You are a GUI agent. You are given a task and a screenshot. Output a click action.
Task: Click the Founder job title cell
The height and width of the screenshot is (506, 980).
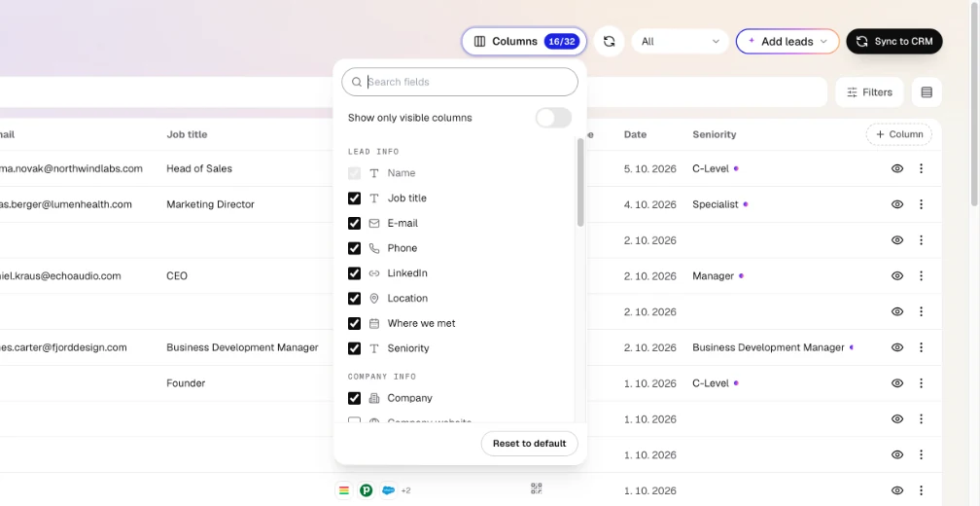point(186,382)
